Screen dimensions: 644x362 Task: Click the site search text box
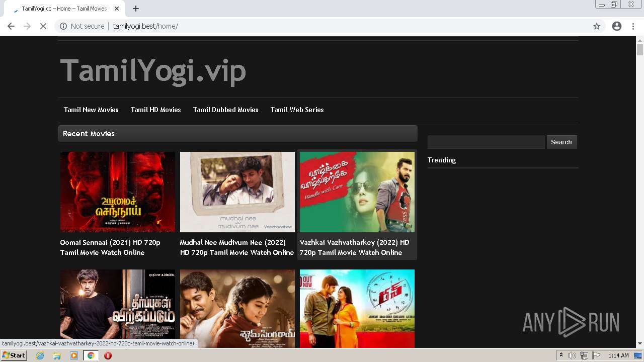pyautogui.click(x=486, y=142)
